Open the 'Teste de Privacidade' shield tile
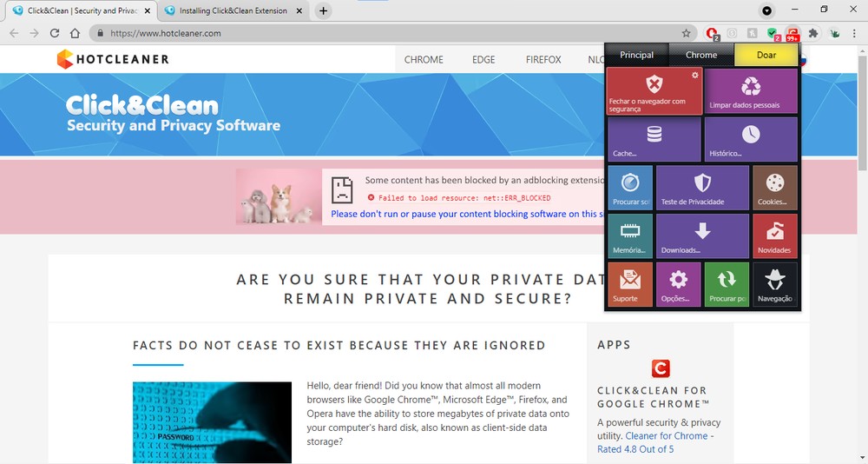Screen dimensions: 868x464 (702, 188)
